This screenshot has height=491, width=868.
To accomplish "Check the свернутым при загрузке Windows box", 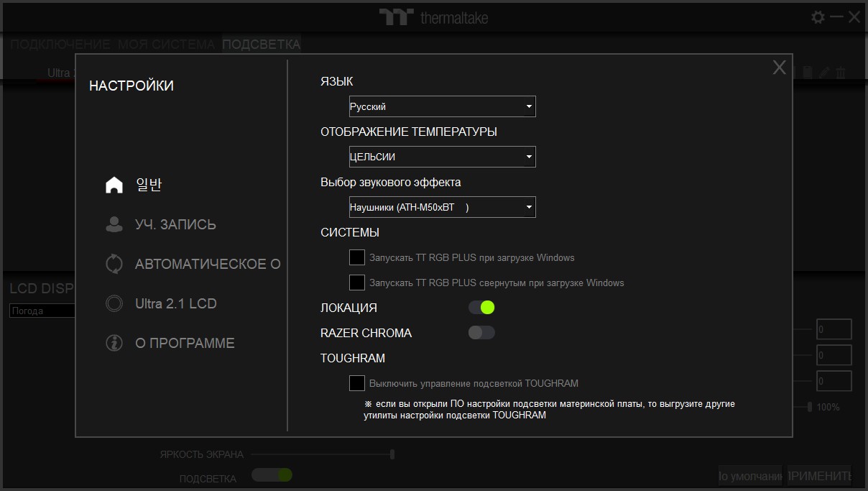I will coord(357,283).
